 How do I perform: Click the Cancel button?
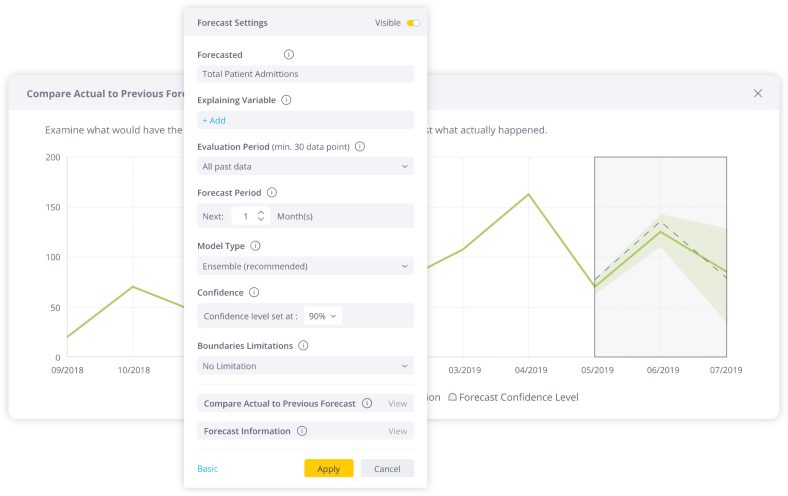point(387,468)
